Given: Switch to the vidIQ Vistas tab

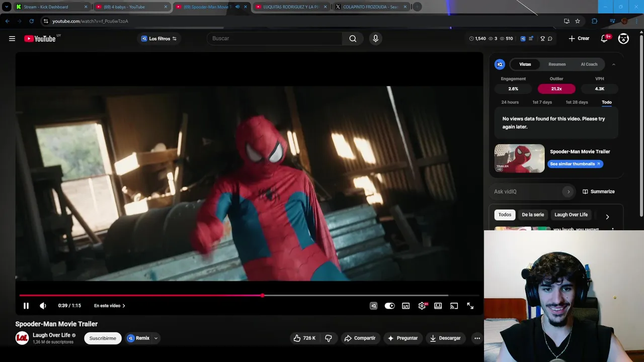Looking at the screenshot, I should (525, 64).
